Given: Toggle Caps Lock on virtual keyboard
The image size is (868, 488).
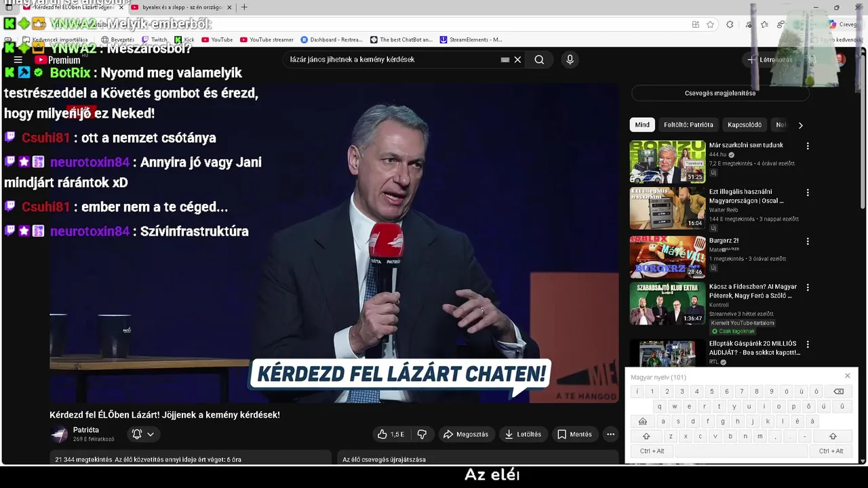Looking at the screenshot, I should (x=642, y=422).
